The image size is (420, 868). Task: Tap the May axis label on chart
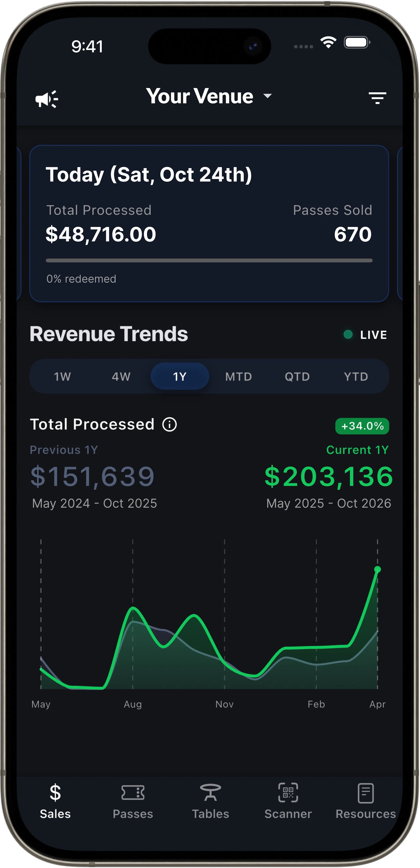[41, 704]
